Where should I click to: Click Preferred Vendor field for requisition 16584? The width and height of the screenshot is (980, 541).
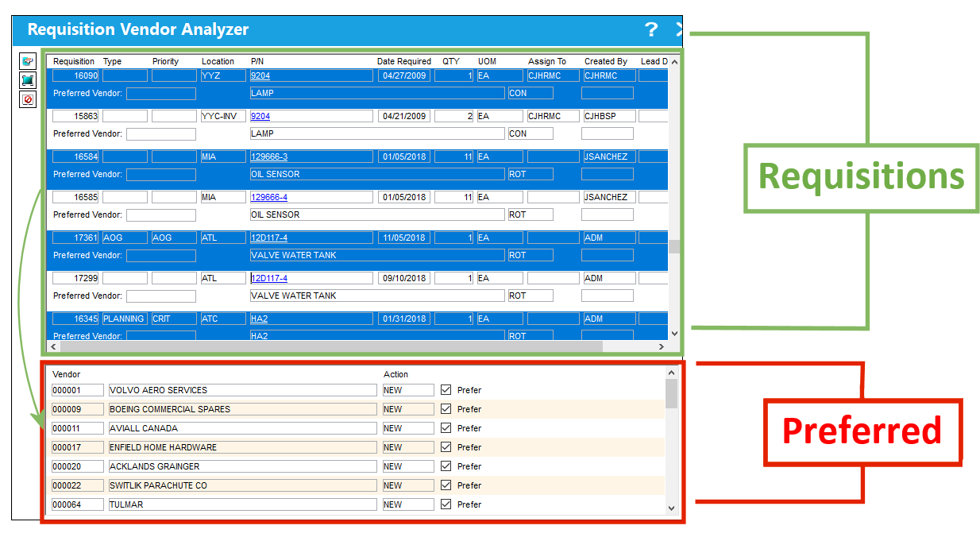pos(161,175)
